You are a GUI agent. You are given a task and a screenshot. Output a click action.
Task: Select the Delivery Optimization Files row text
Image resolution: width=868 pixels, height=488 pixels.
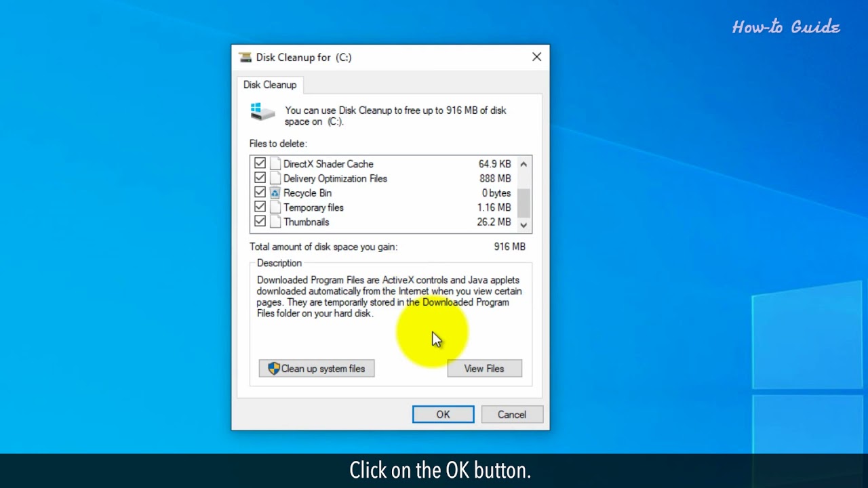(335, 178)
